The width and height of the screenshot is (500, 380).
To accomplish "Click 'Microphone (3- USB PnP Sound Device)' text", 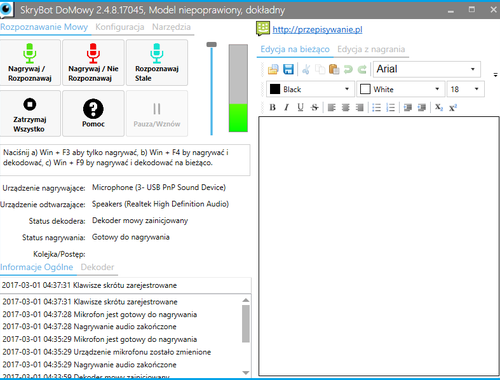I will (x=159, y=187).
